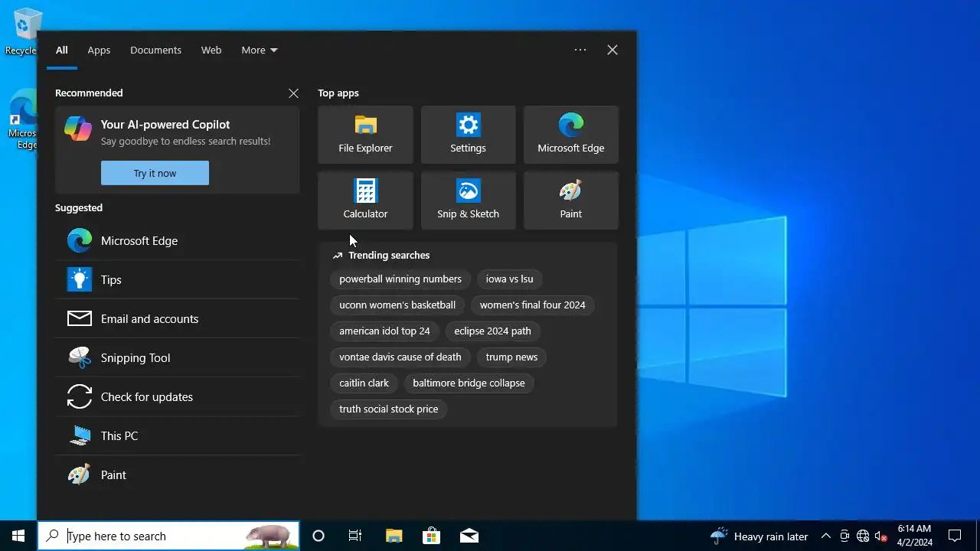
Task: Open Heavy rain later weather widget
Action: [x=759, y=536]
